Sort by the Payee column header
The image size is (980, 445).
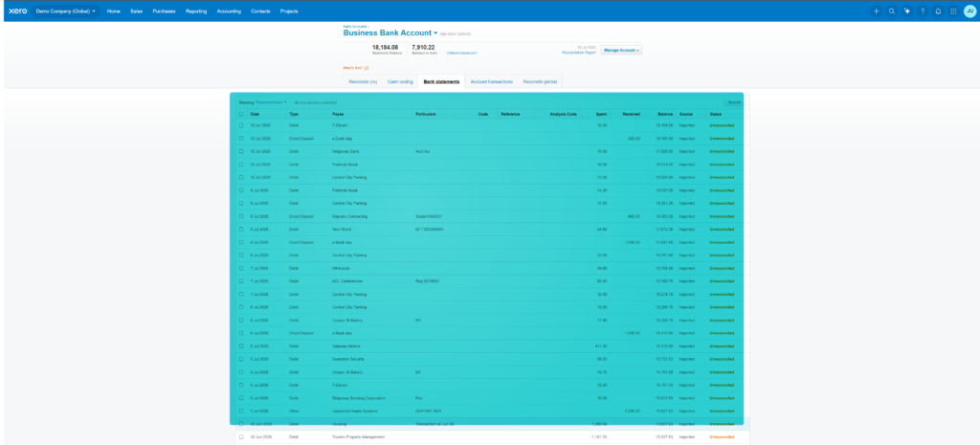(338, 115)
